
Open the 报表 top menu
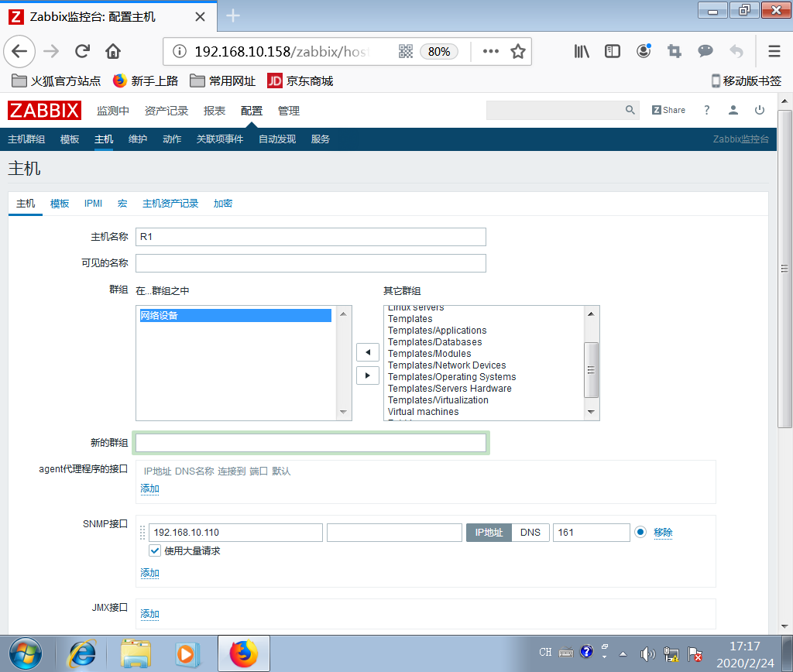[215, 111]
